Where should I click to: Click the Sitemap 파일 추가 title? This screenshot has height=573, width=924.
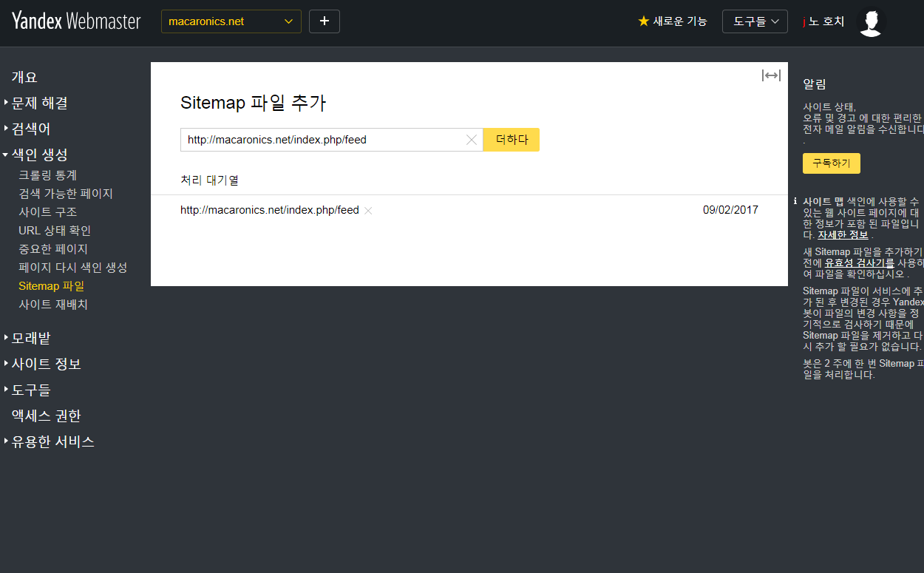(253, 103)
